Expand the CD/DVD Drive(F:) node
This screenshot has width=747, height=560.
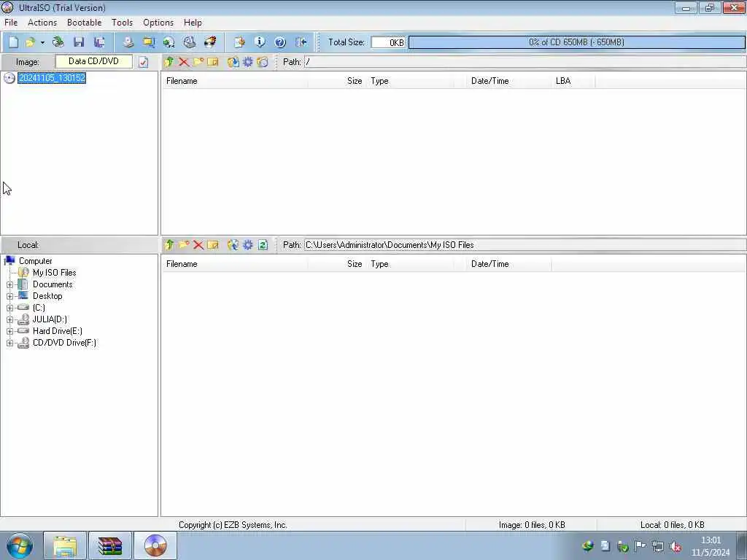[x=9, y=343]
